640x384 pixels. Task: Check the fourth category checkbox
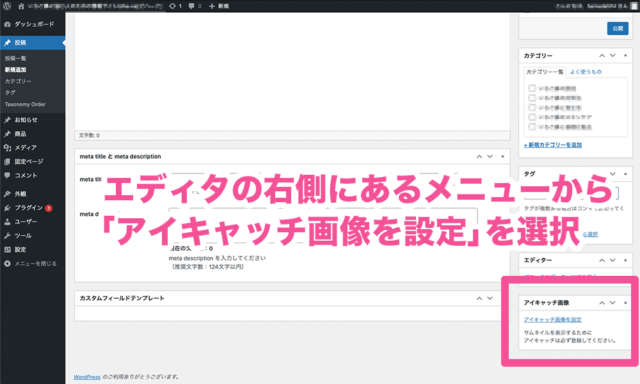point(532,117)
